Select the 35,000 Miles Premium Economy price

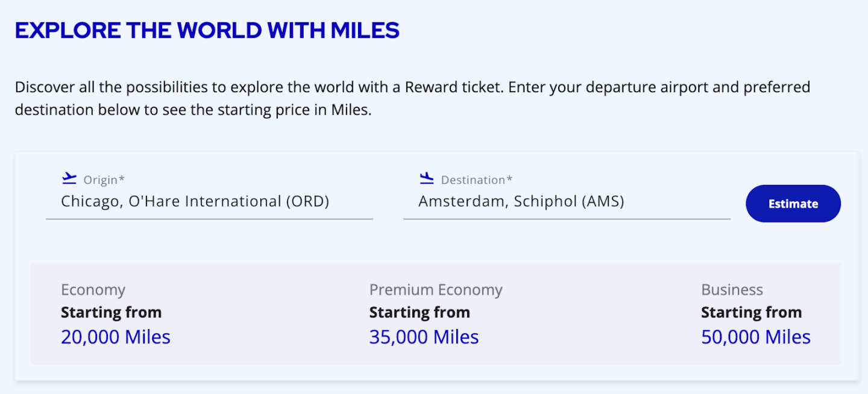(424, 337)
